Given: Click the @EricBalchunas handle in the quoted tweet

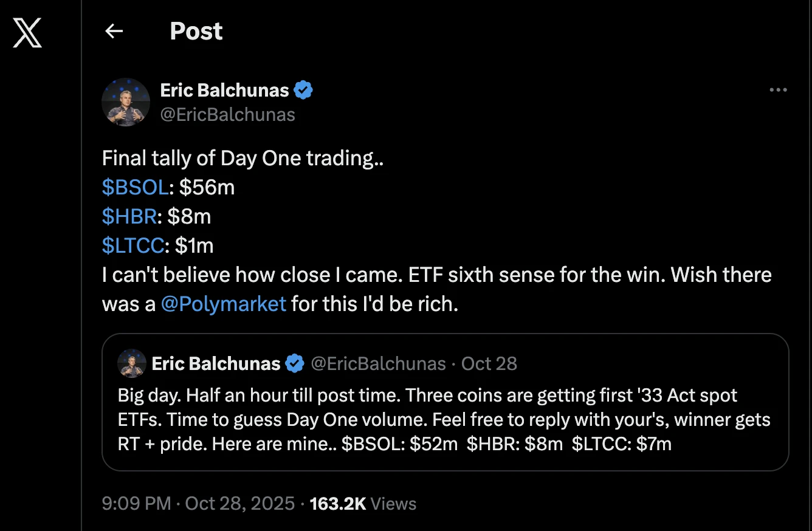Looking at the screenshot, I should (x=377, y=363).
